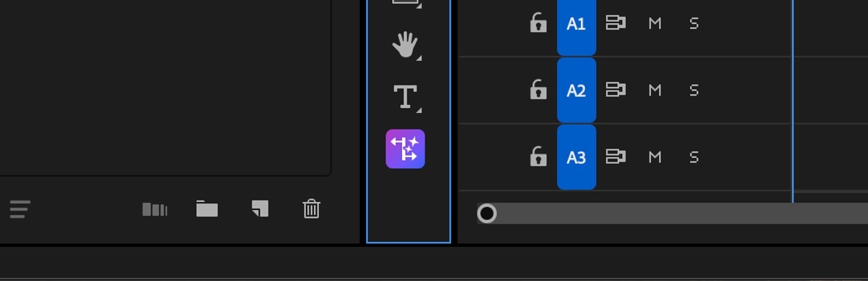Mute track A1 with M button
Screen dimensions: 868x281
tap(655, 23)
